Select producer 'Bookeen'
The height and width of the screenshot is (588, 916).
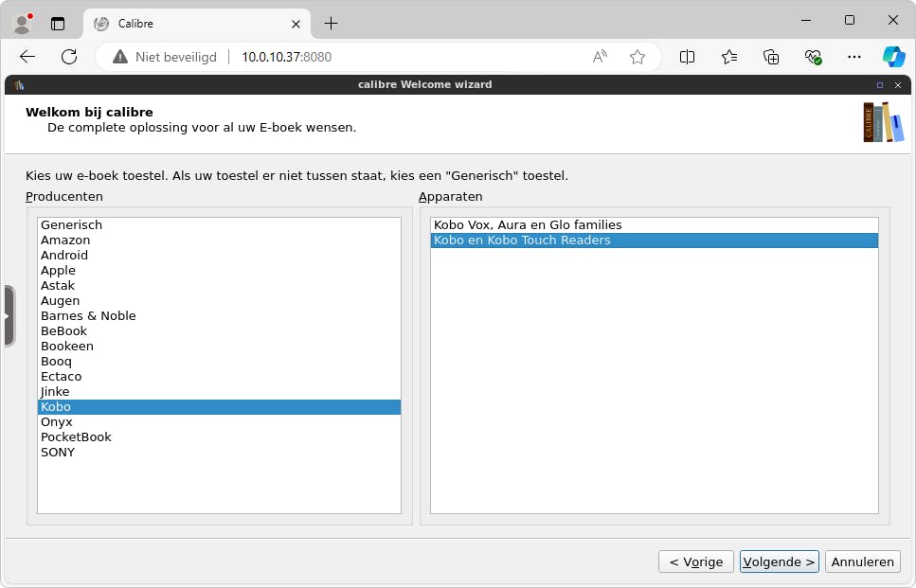[x=219, y=347]
